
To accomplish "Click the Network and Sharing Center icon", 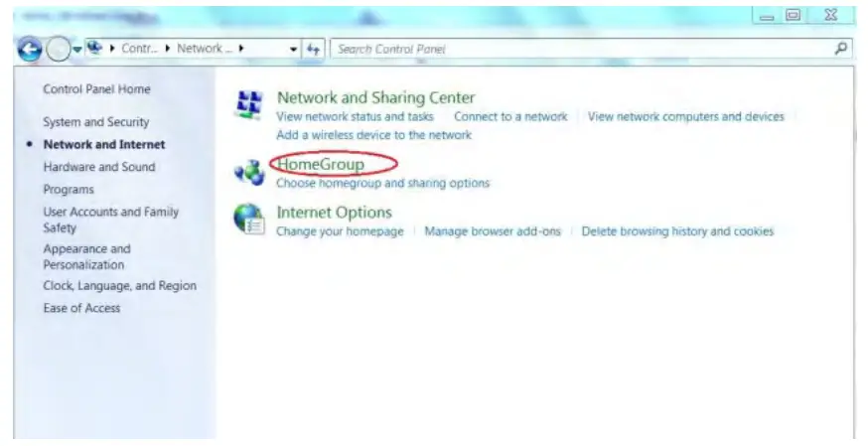I will (249, 105).
